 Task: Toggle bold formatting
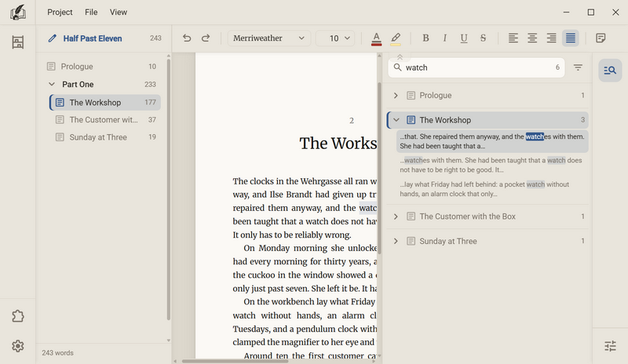(x=425, y=38)
